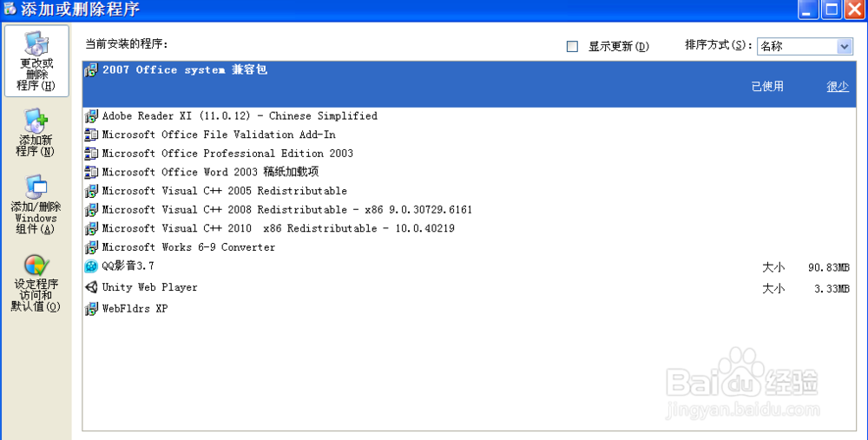Click the 很少 usage link
The width and height of the screenshot is (868, 440).
coord(838,86)
